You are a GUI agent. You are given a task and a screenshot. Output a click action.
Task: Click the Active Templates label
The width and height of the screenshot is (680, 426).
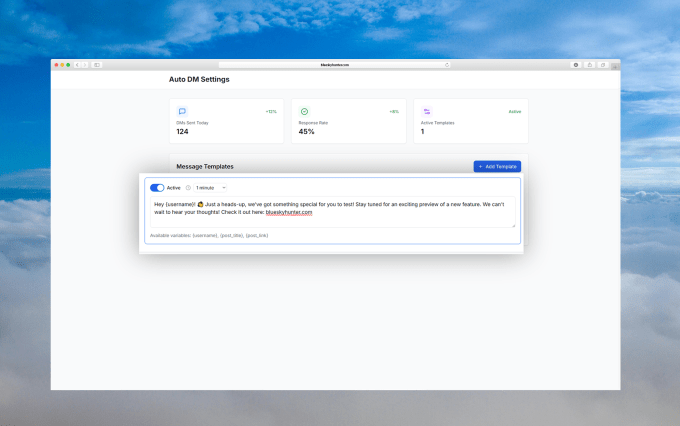(x=438, y=123)
